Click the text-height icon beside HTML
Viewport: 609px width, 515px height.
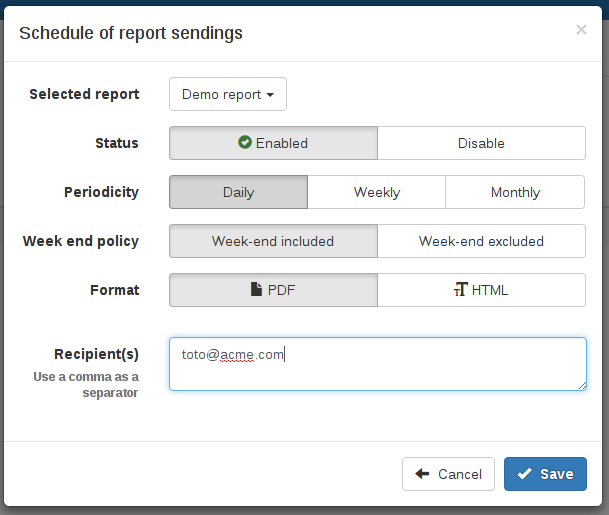tap(460, 290)
